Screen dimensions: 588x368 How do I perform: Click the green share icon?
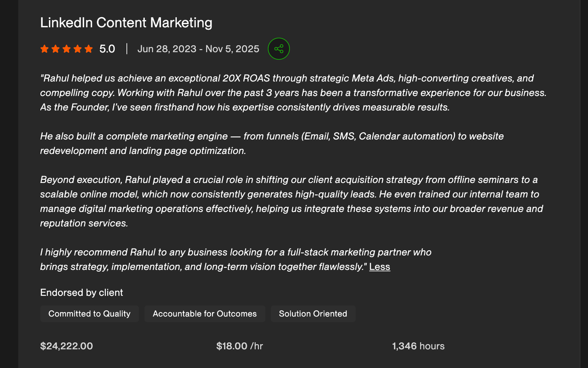(279, 49)
